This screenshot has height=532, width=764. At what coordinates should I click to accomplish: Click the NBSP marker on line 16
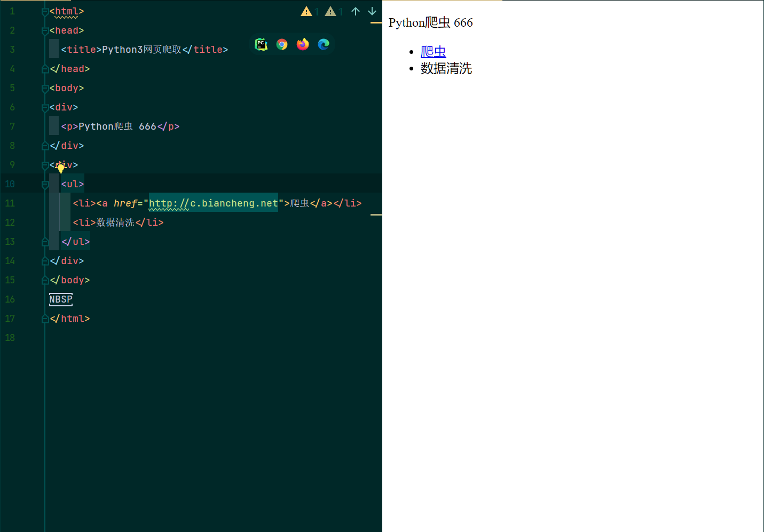pyautogui.click(x=61, y=299)
